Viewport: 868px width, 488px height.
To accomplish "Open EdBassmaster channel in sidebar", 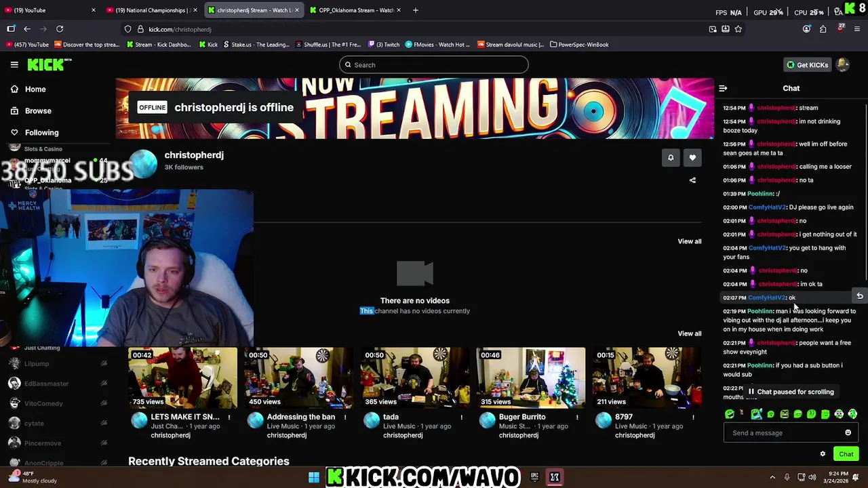I will 58,384.
